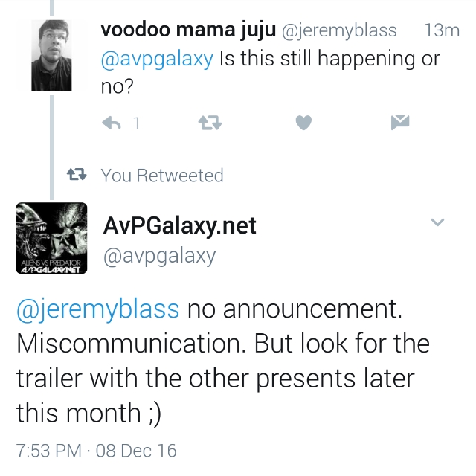476x476 pixels.
Task: Click the "You Retweeted" label
Action: point(162,176)
